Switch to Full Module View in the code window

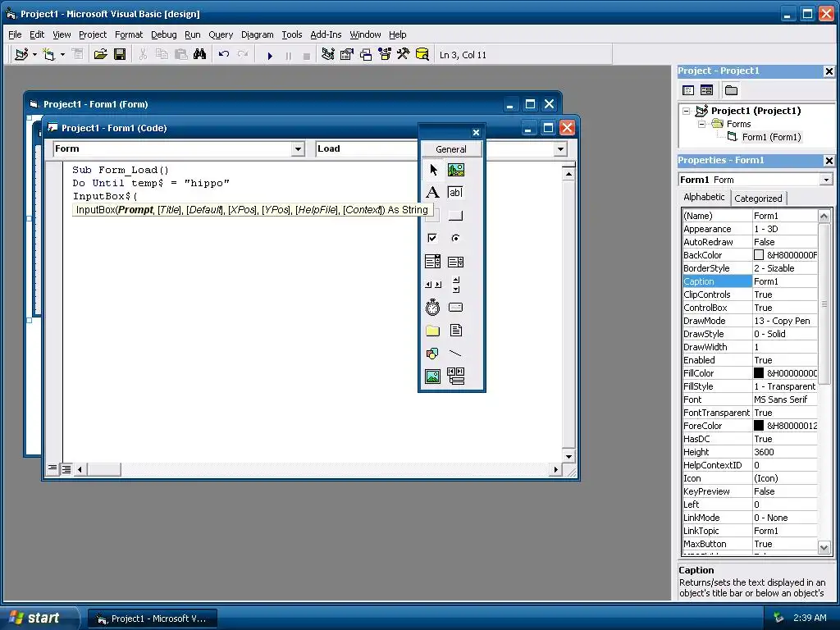coord(66,469)
